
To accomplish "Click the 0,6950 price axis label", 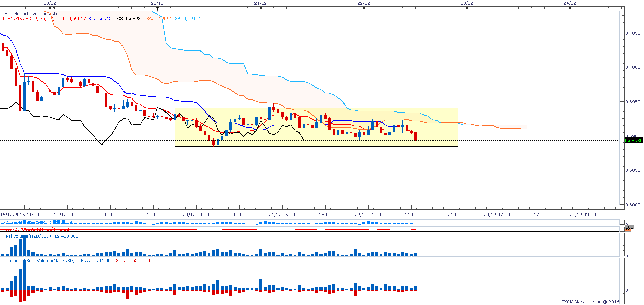I will (633, 102).
